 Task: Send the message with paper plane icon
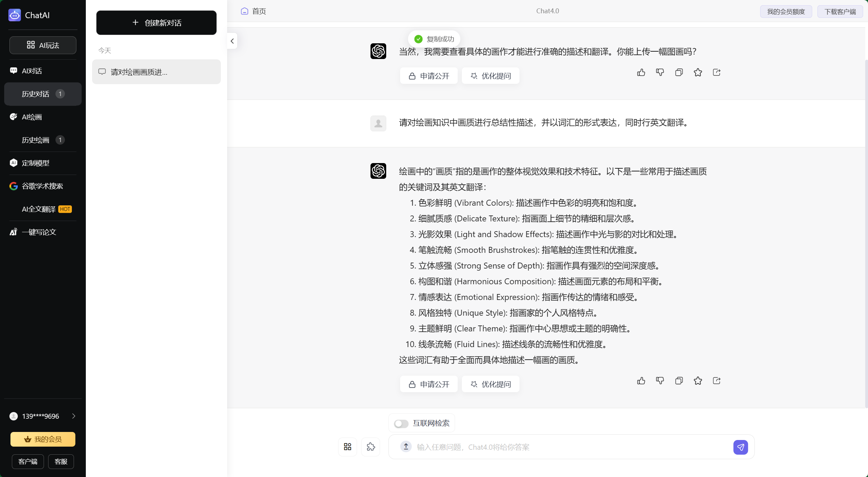click(740, 447)
